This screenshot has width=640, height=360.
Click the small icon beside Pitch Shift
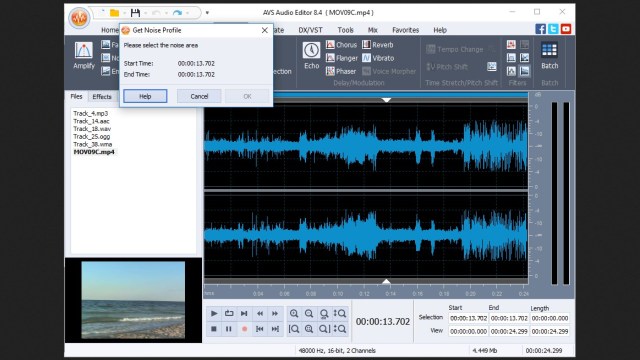(492, 67)
